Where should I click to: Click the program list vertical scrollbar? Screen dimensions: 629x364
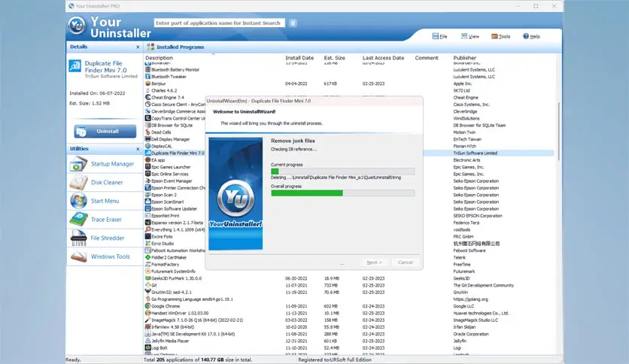[559, 132]
